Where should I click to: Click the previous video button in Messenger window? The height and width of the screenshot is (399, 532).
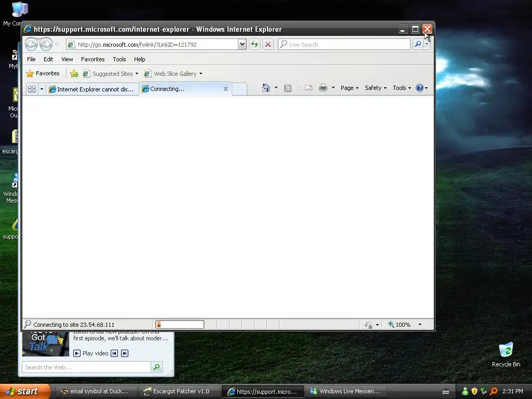click(x=114, y=353)
